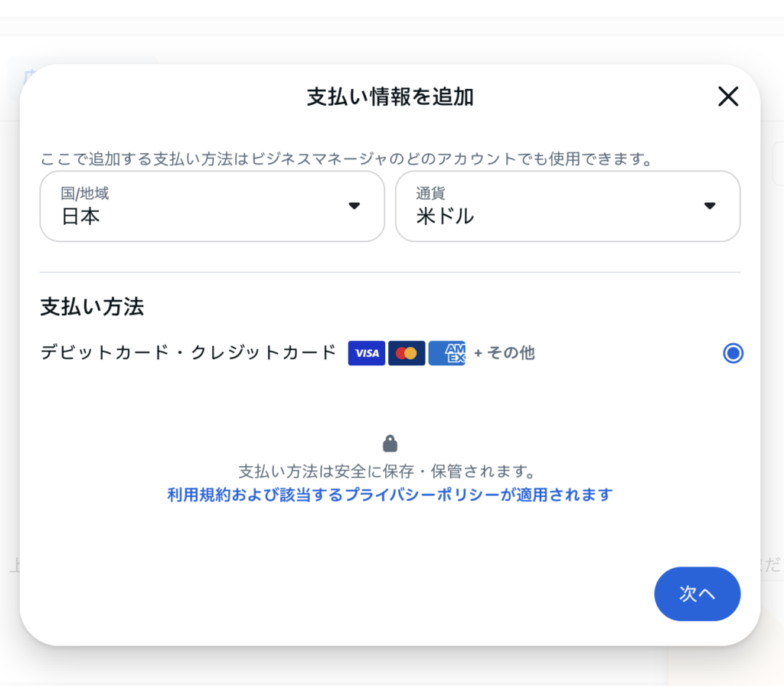The height and width of the screenshot is (686, 784).
Task: Click the ビジネスマネージャ description text
Action: pos(346,159)
